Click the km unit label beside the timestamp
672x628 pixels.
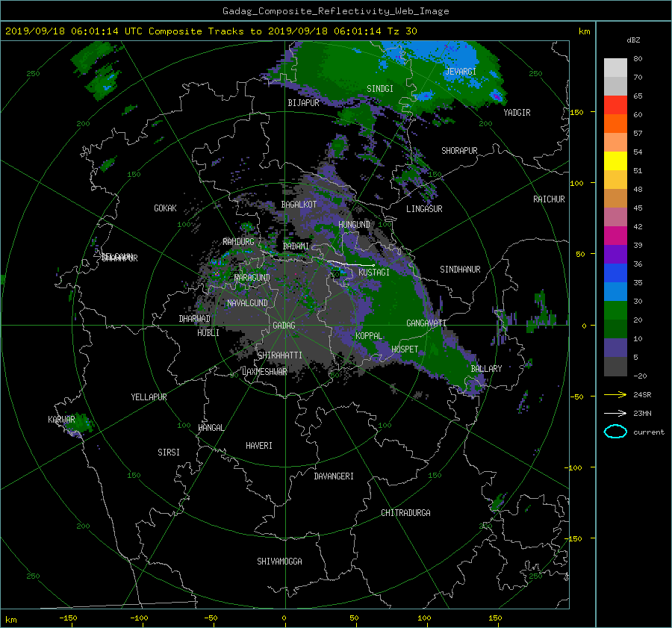(584, 31)
